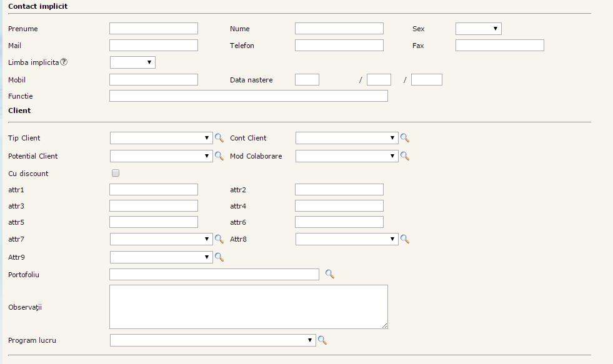The width and height of the screenshot is (613, 364).
Task: Focus the Observații text area
Action: 248,307
